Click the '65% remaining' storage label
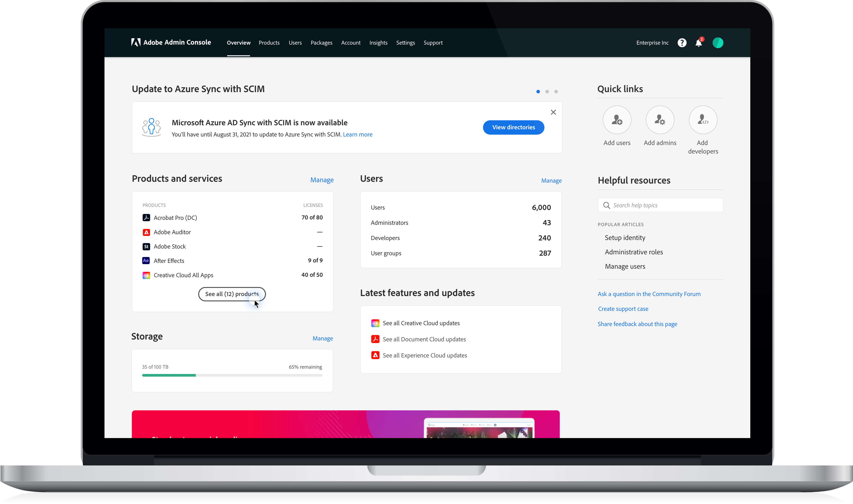853x504 pixels. click(305, 367)
